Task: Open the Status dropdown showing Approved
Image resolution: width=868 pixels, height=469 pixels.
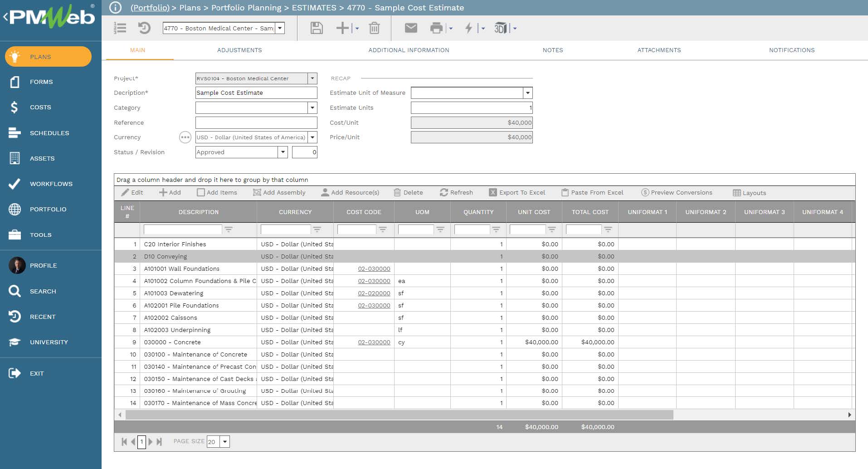Action: point(283,152)
